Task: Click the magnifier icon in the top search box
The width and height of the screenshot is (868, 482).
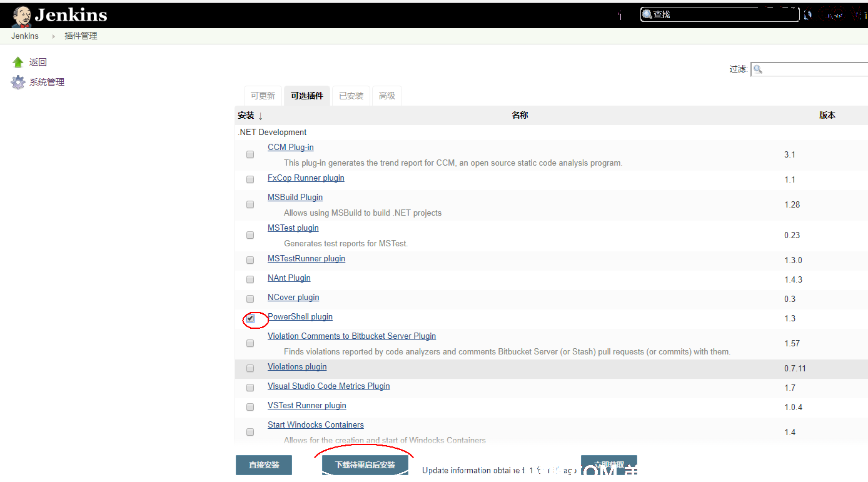Action: coord(647,14)
